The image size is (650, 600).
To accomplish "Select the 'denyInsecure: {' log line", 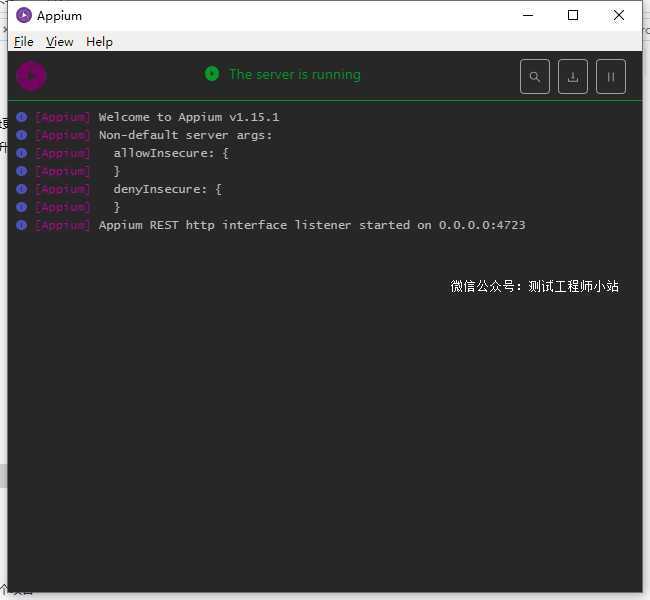I will pos(167,189).
